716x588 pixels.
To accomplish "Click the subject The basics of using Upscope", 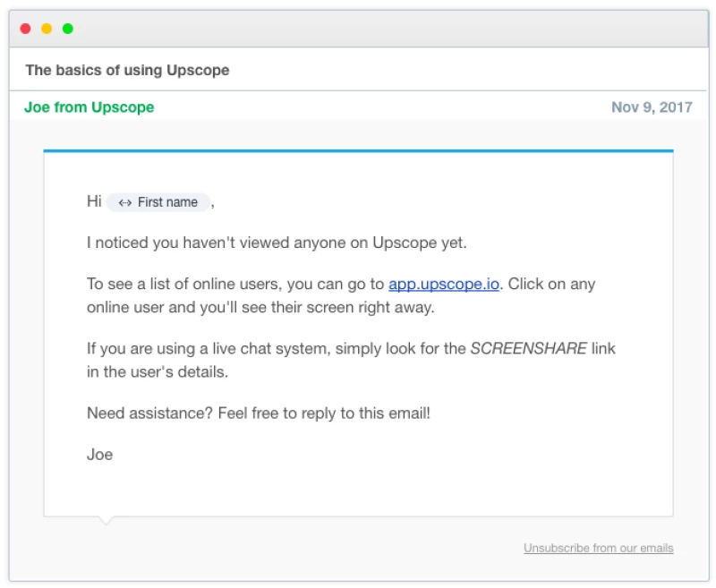I will 127,70.
